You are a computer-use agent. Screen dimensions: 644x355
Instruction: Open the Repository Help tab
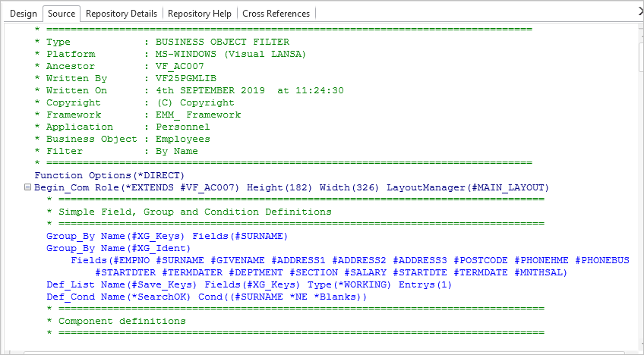click(x=199, y=14)
